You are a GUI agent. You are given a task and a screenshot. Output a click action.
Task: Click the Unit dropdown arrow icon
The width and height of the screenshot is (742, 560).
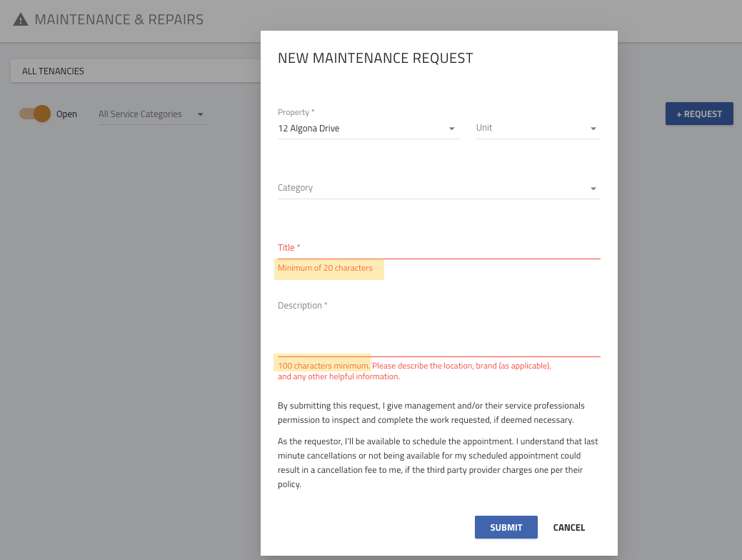pyautogui.click(x=593, y=129)
